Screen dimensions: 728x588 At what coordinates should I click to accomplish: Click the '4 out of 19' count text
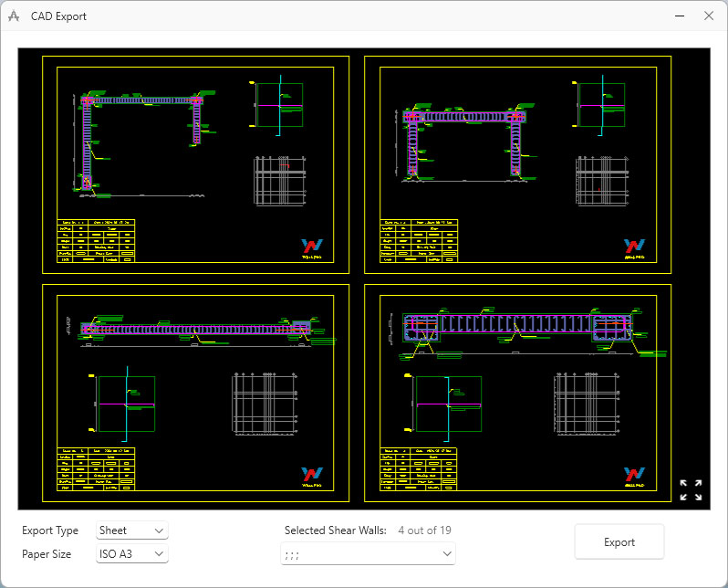pos(424,530)
